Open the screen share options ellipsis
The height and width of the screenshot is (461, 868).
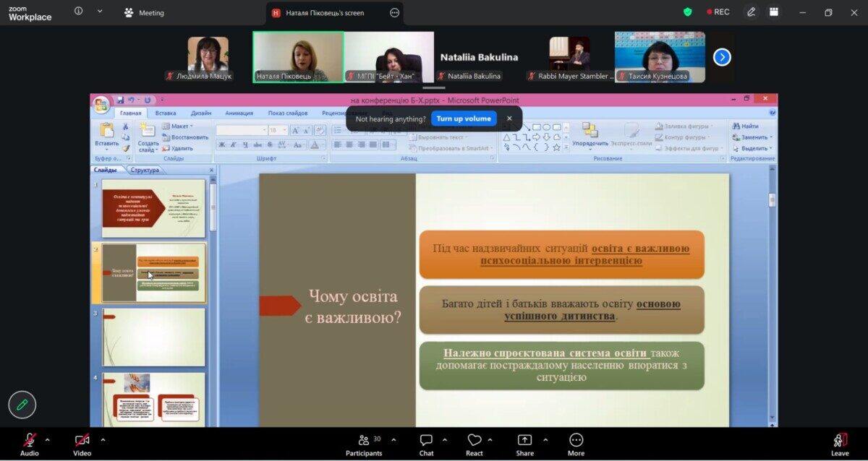pos(394,12)
